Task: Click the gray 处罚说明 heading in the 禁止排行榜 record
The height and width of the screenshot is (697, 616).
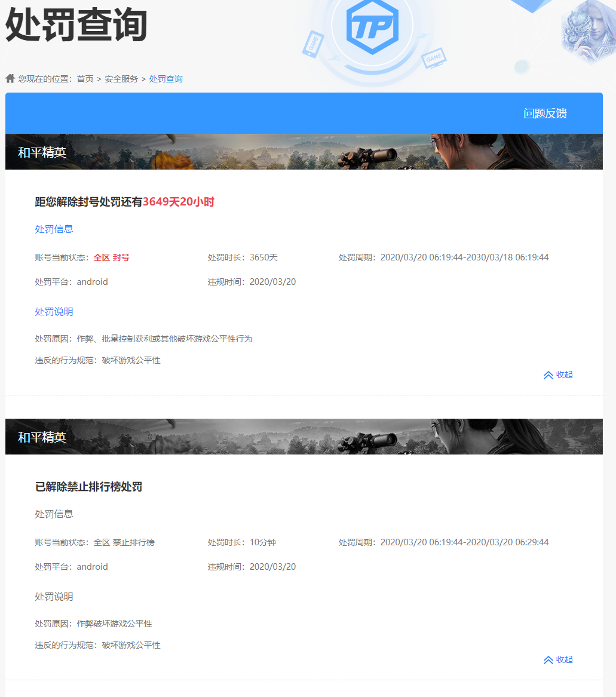Action: [x=54, y=597]
